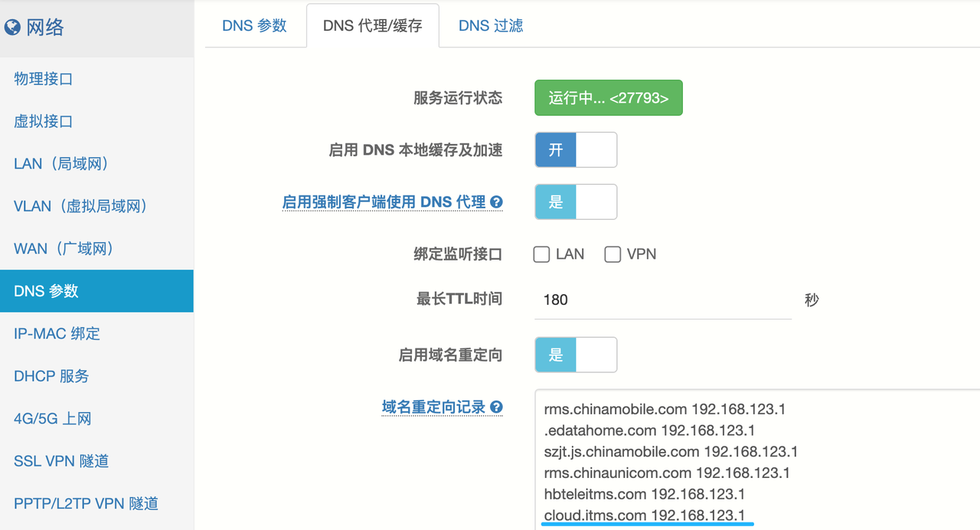This screenshot has width=980, height=530.
Task: Switch to the DNS 过滤 tab
Action: 491,25
